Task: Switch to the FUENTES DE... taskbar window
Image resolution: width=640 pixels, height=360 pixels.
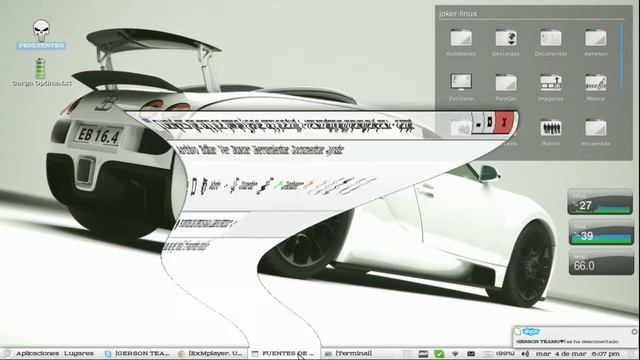Action: [284, 353]
